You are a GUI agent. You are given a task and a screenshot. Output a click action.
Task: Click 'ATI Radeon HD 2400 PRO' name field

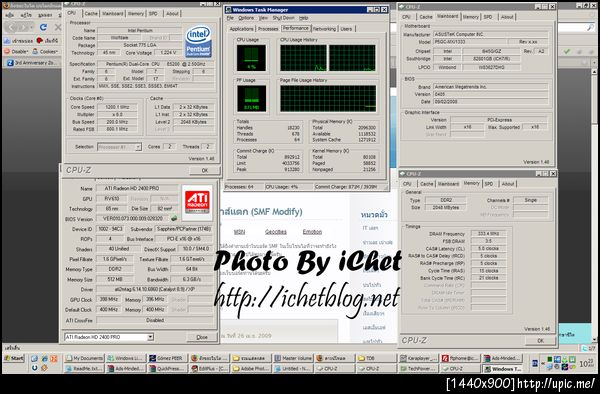tap(136, 189)
